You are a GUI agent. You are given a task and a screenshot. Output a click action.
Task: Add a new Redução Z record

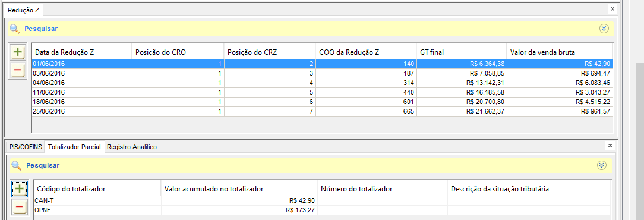coord(17,52)
